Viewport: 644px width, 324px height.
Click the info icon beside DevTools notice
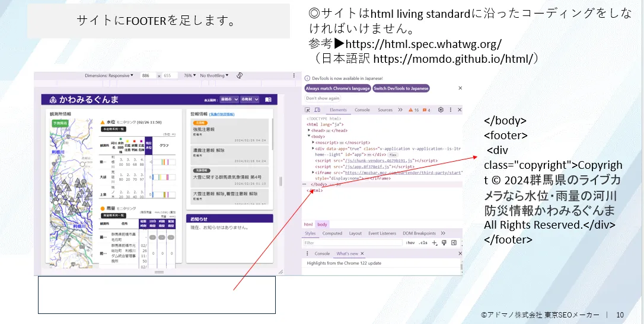pyautogui.click(x=307, y=78)
